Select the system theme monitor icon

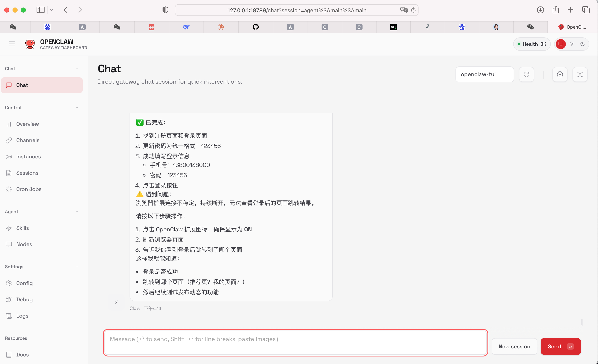point(561,44)
